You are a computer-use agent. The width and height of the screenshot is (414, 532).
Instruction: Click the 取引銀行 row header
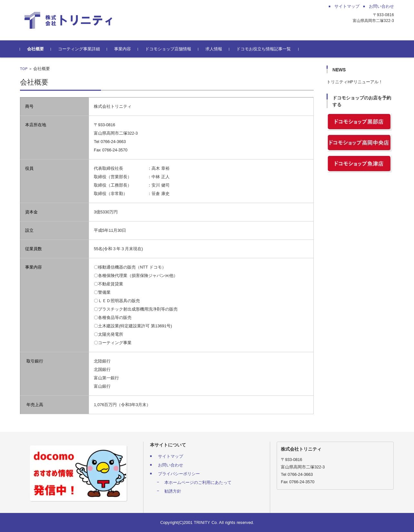point(54,374)
